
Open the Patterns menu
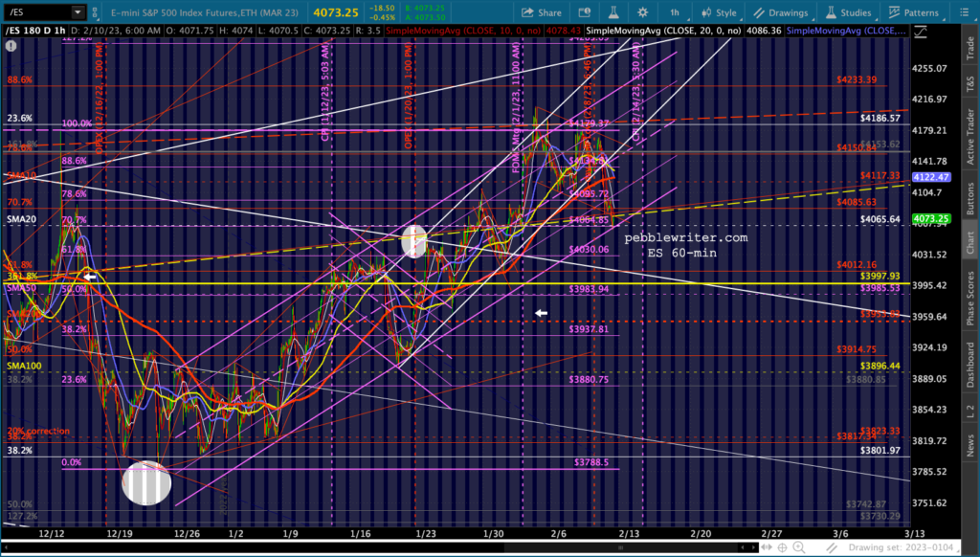point(913,12)
